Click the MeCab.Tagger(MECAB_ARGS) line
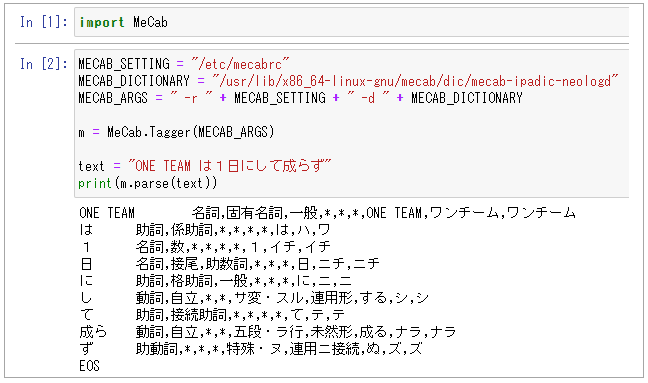 [x=176, y=132]
